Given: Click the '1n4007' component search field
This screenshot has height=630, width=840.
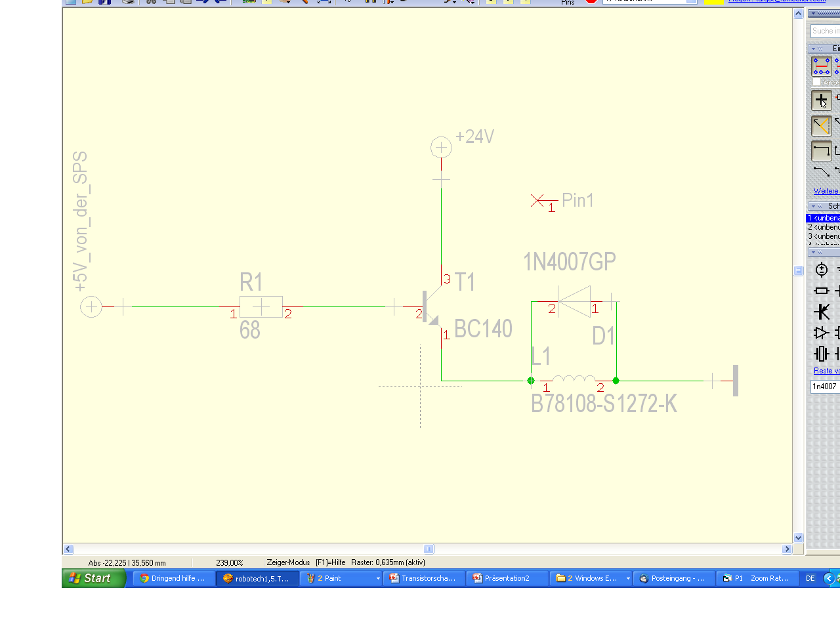Looking at the screenshot, I should click(826, 387).
